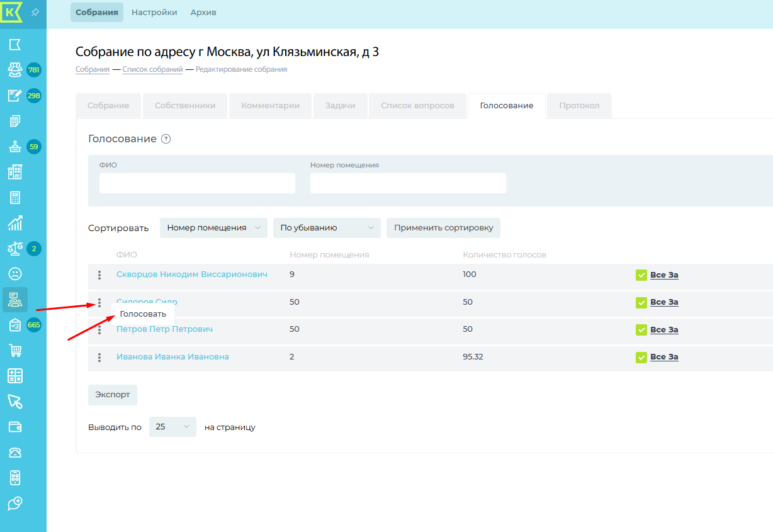Click the telephone icon in sidebar
Image resolution: width=773 pixels, height=532 pixels.
click(x=14, y=453)
